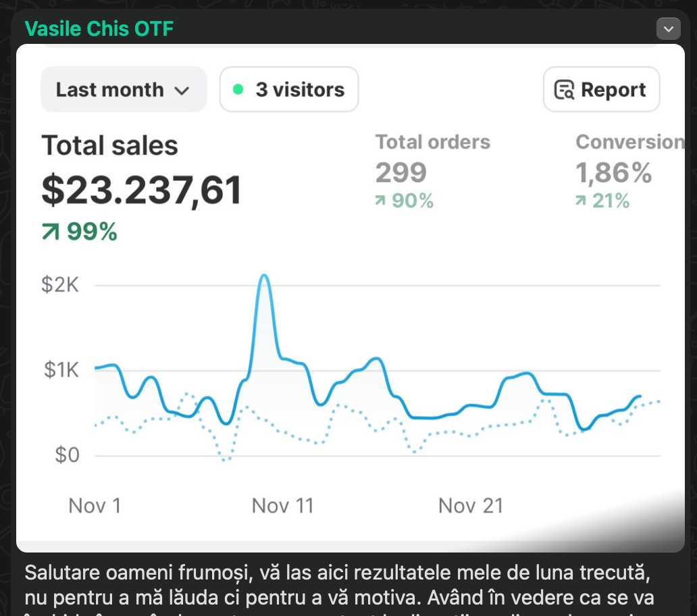Select the Total orders metric
The height and width of the screenshot is (616, 697).
[432, 142]
